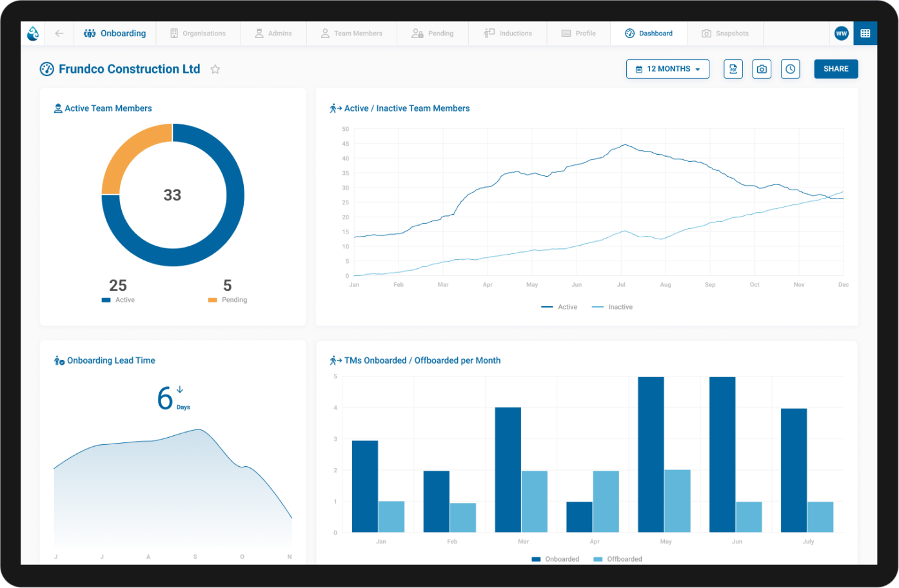Click the Export to PDF icon
The image size is (899, 588).
click(x=733, y=69)
